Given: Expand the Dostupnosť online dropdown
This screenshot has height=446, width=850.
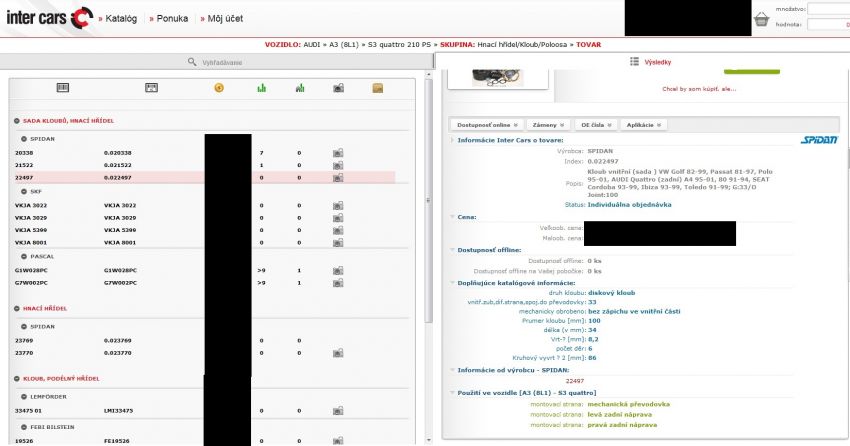Looking at the screenshot, I should point(487,125).
